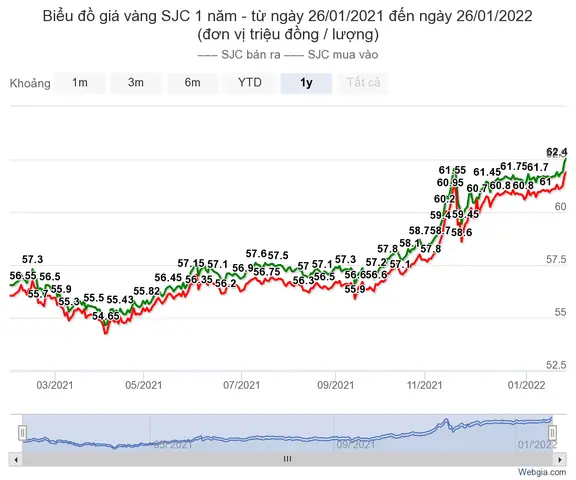This screenshot has height=480, width=576.
Task: Click the scrollbar left arrow
Action: coord(16,459)
